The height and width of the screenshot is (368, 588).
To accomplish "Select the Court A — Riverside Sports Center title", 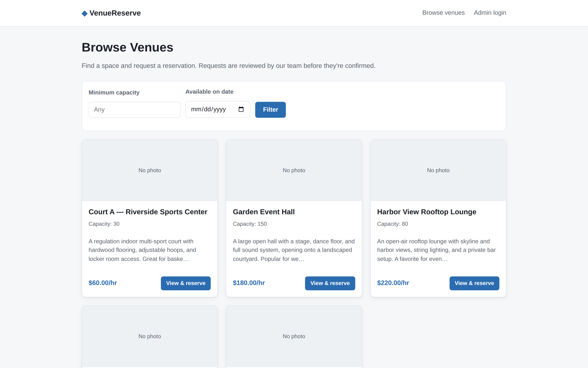I will [x=148, y=212].
